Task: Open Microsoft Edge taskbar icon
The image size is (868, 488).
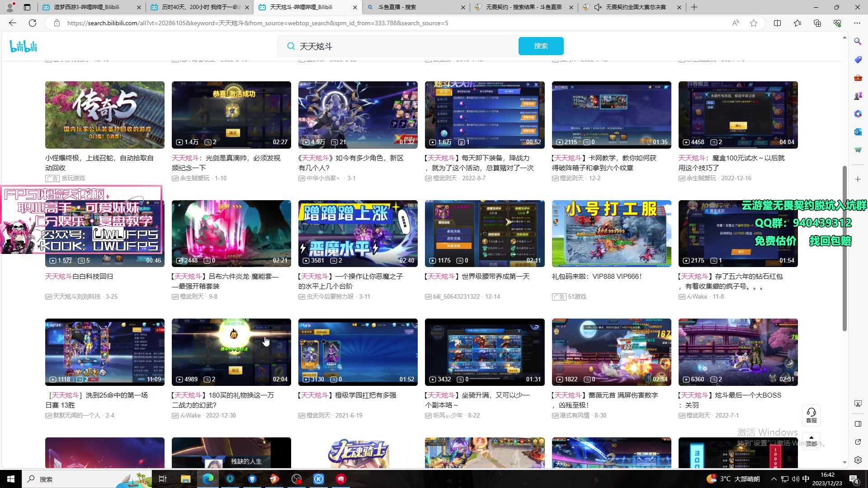Action: (x=208, y=479)
